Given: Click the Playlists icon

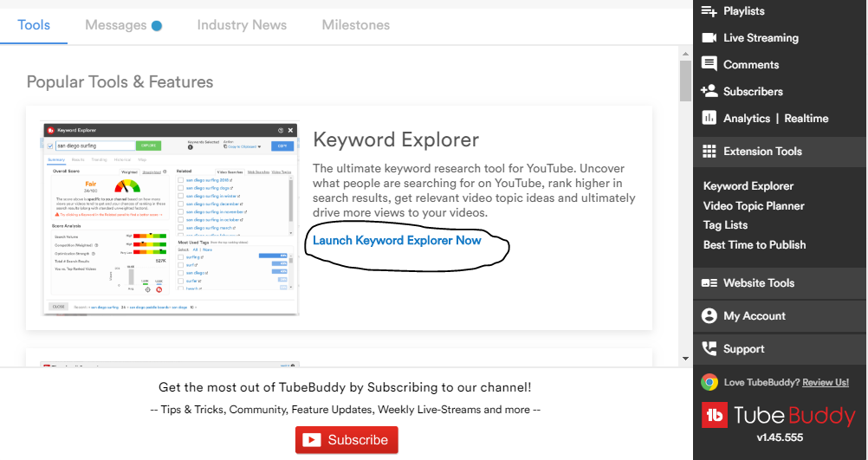Looking at the screenshot, I should [x=709, y=10].
